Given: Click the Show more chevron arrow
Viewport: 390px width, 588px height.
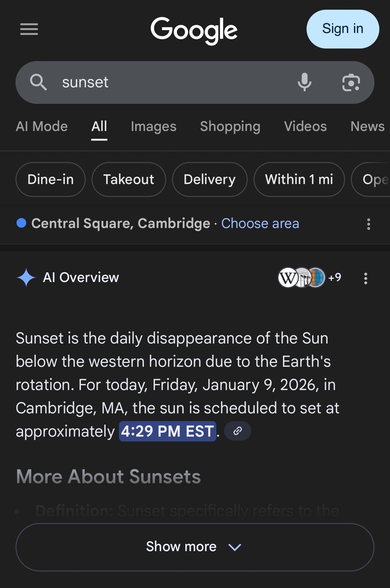Looking at the screenshot, I should point(235,547).
